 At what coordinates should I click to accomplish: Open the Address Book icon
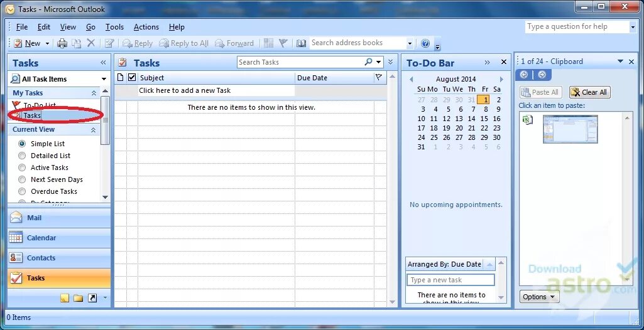tap(302, 43)
